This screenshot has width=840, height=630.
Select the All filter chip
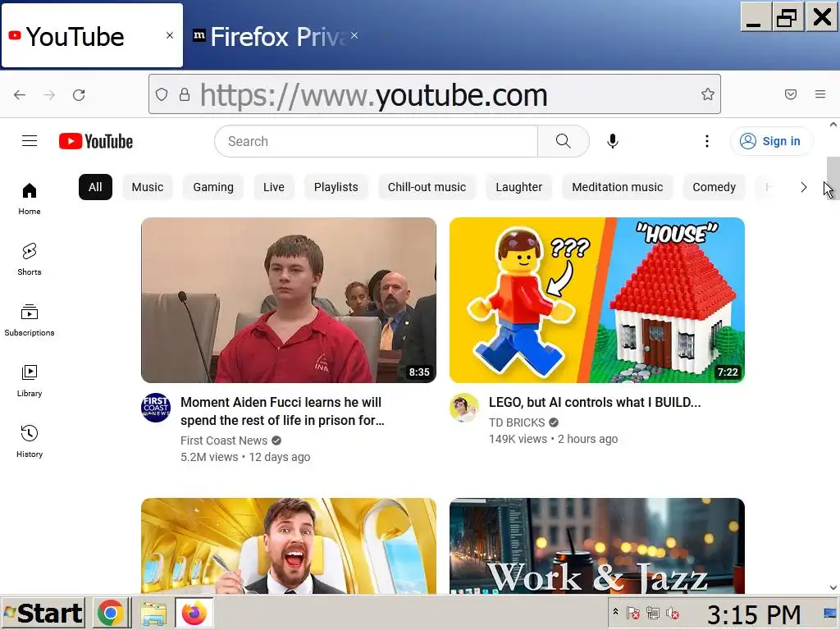[95, 187]
